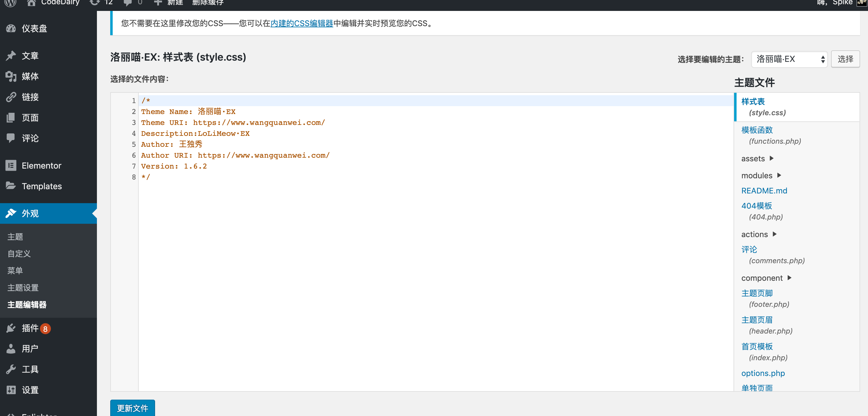The width and height of the screenshot is (868, 416).
Task: Open the 菜单 submenu item
Action: (15, 271)
